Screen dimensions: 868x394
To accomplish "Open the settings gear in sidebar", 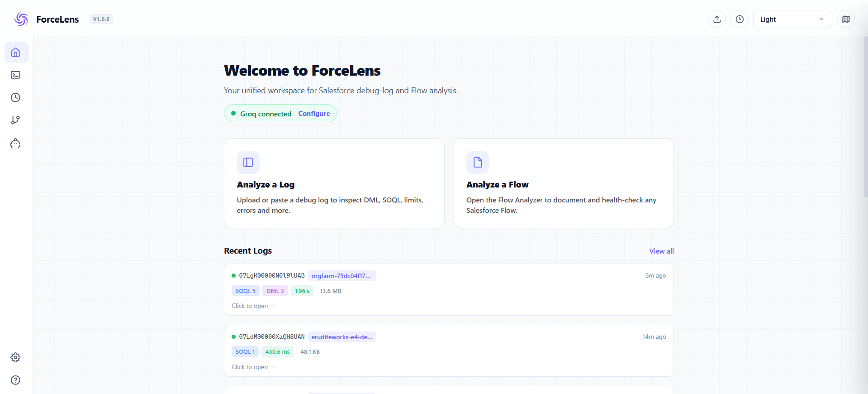I will [16, 358].
